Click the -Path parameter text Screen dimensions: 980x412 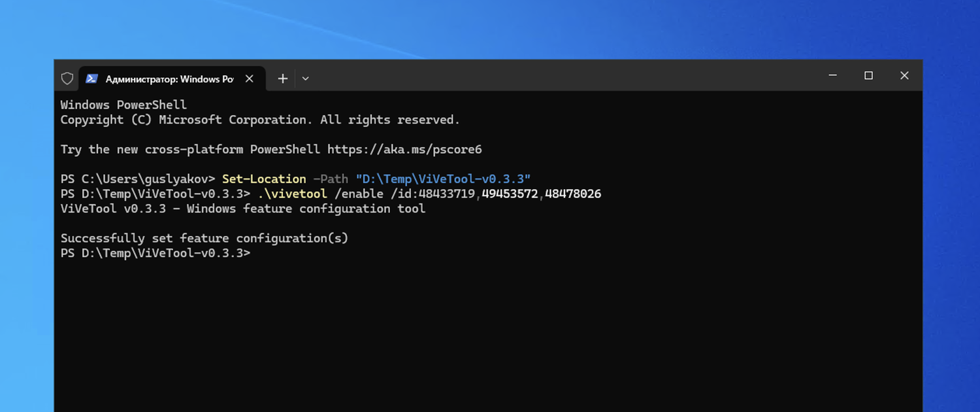[x=331, y=179]
